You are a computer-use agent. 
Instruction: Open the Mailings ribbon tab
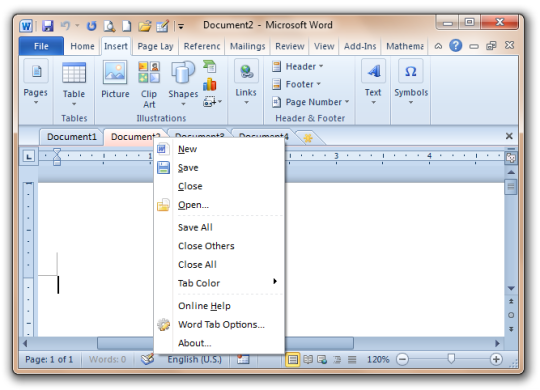point(248,46)
